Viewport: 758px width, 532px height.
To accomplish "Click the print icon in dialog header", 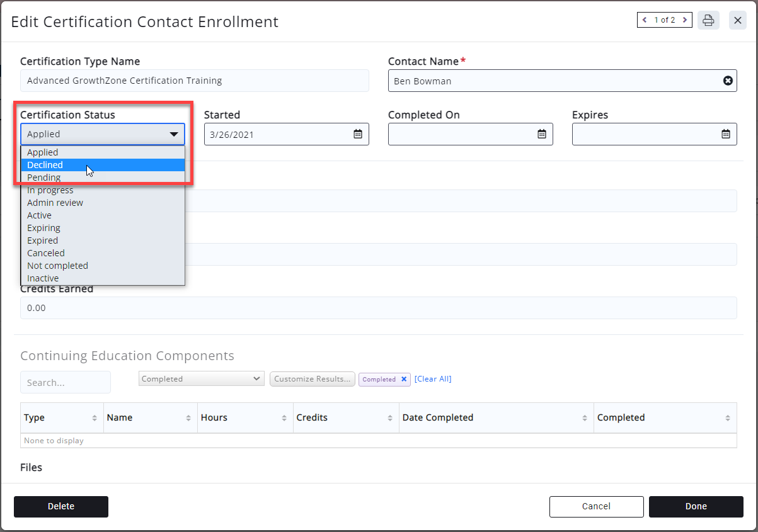I will click(708, 20).
